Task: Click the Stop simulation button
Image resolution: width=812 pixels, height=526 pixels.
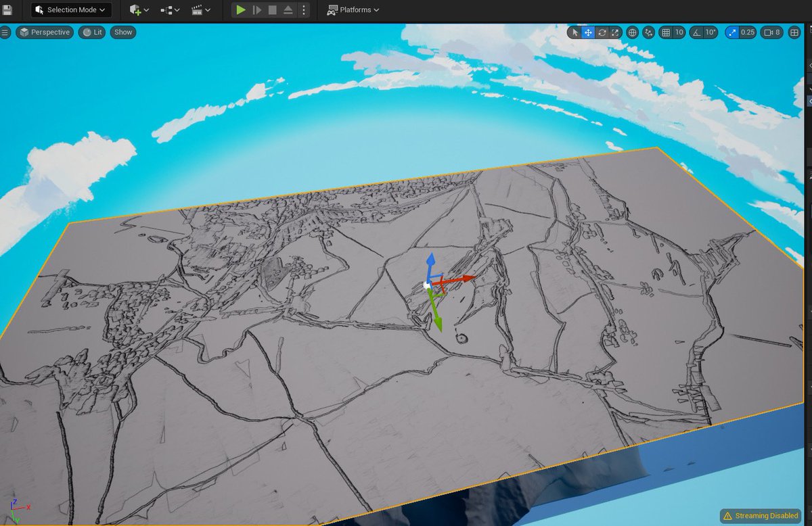Action: 272,9
